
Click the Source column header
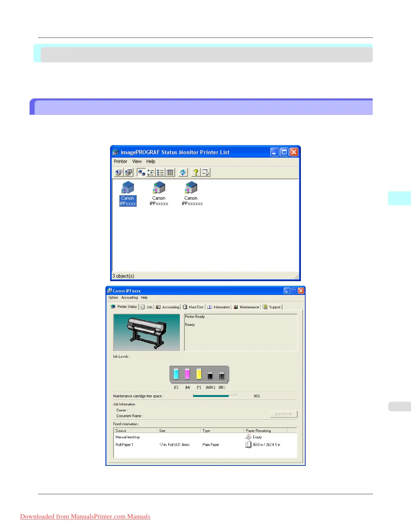(x=136, y=430)
